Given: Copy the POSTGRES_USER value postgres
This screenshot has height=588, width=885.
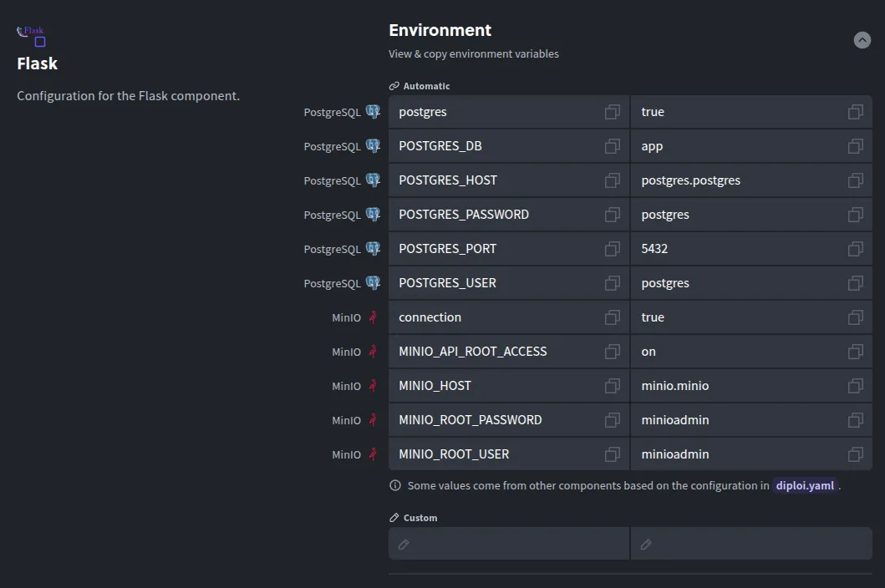Looking at the screenshot, I should (855, 283).
